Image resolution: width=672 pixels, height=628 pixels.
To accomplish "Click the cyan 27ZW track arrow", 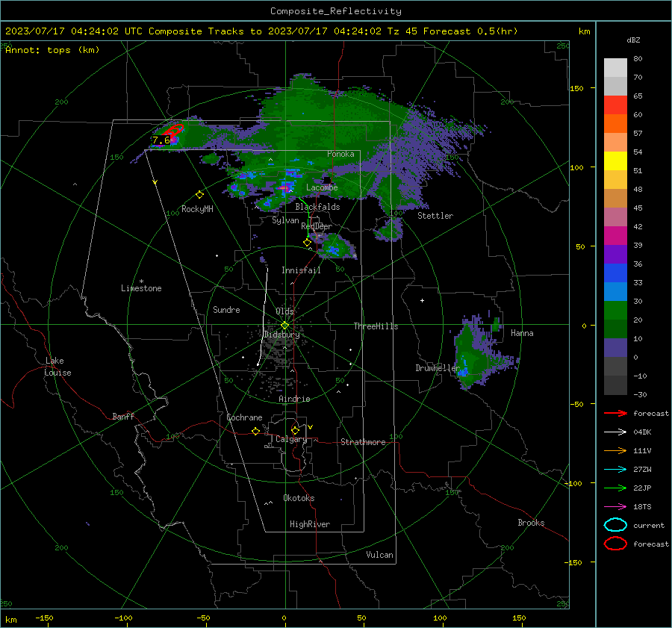I will (x=615, y=470).
